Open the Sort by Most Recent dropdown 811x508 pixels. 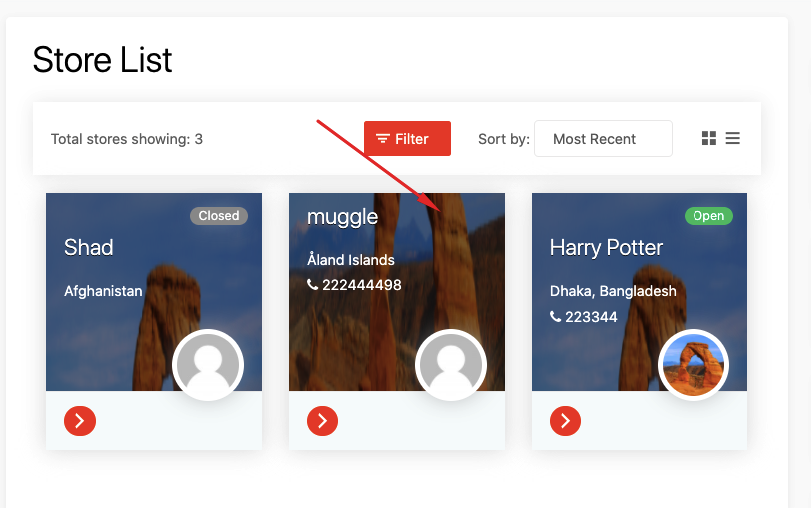[x=603, y=139]
